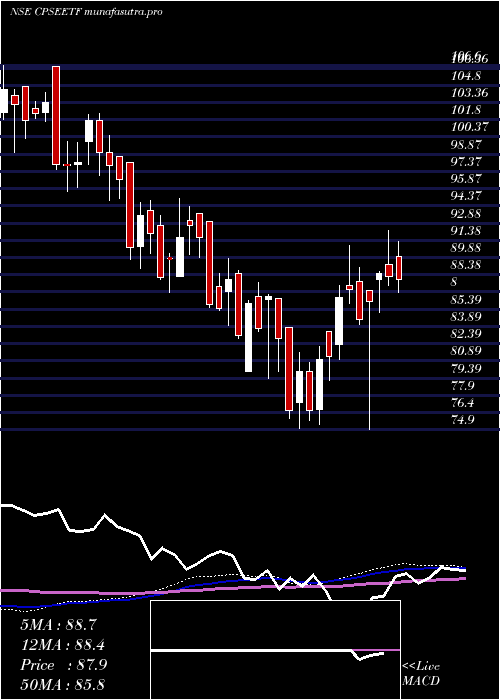
Task: Click the 97.37 price axis label
Action: click(466, 162)
